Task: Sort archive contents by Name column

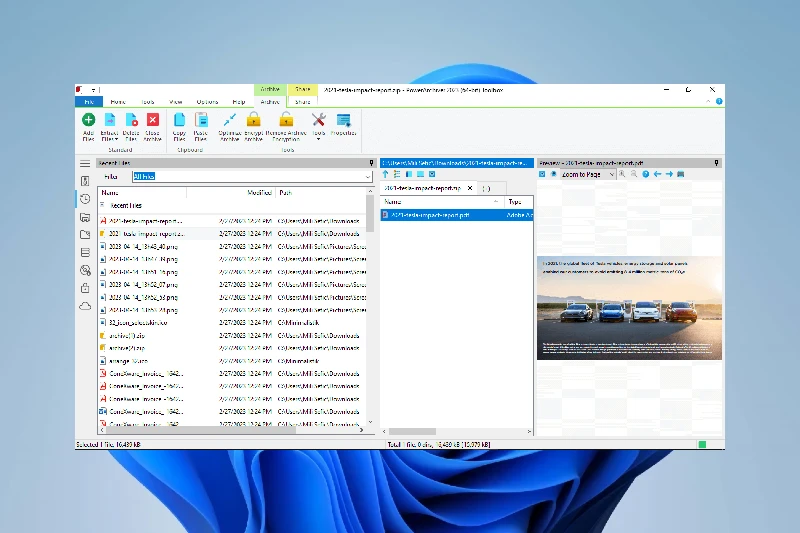Action: (x=442, y=202)
